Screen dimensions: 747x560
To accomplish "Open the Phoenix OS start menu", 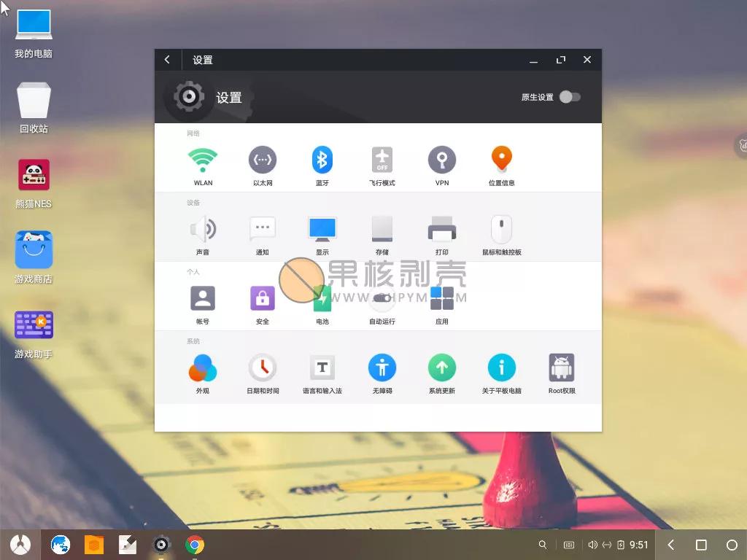I will click(20, 545).
